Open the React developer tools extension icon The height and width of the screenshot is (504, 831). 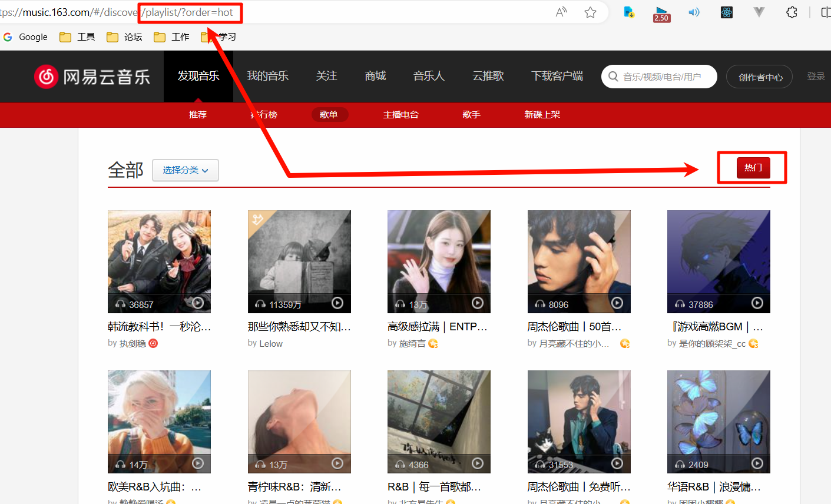727,12
